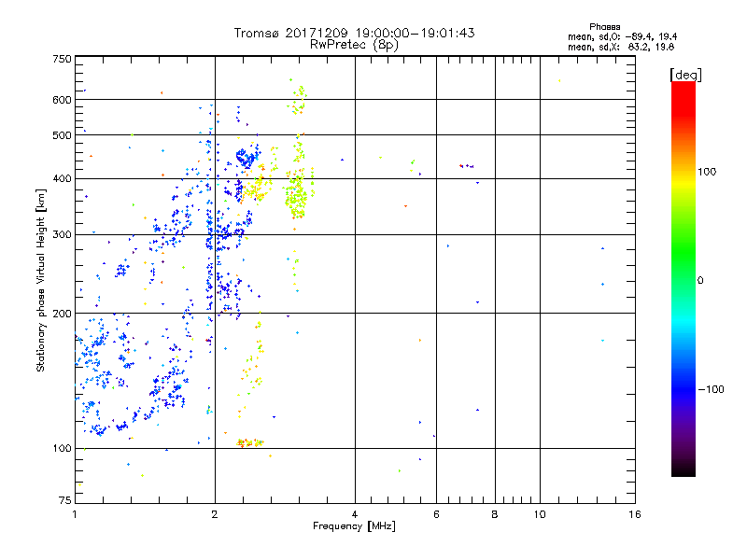The height and width of the screenshot is (560, 747).
Task: Click the x-axis tick label "4"
Action: pyautogui.click(x=355, y=514)
